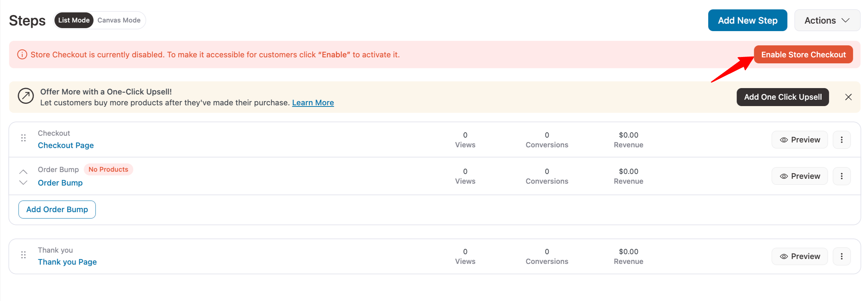Click the drag handle beside Checkout step

[23, 138]
